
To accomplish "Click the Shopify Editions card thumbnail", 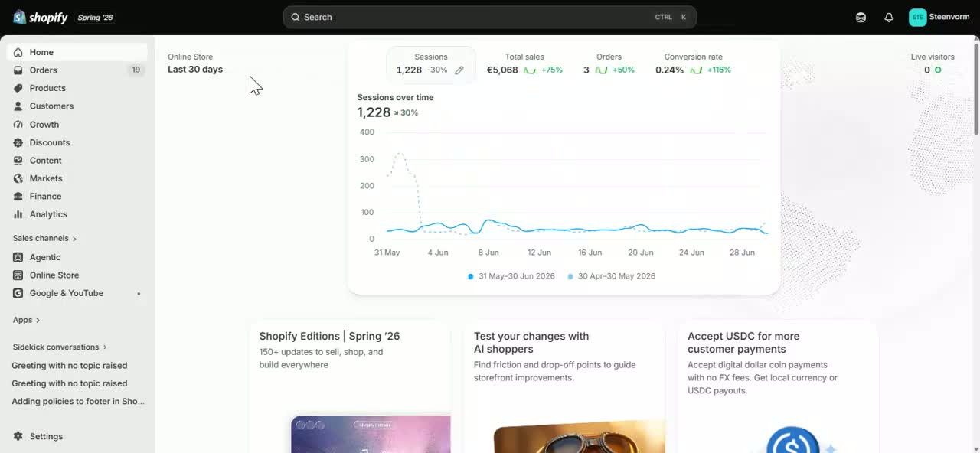I will click(371, 435).
